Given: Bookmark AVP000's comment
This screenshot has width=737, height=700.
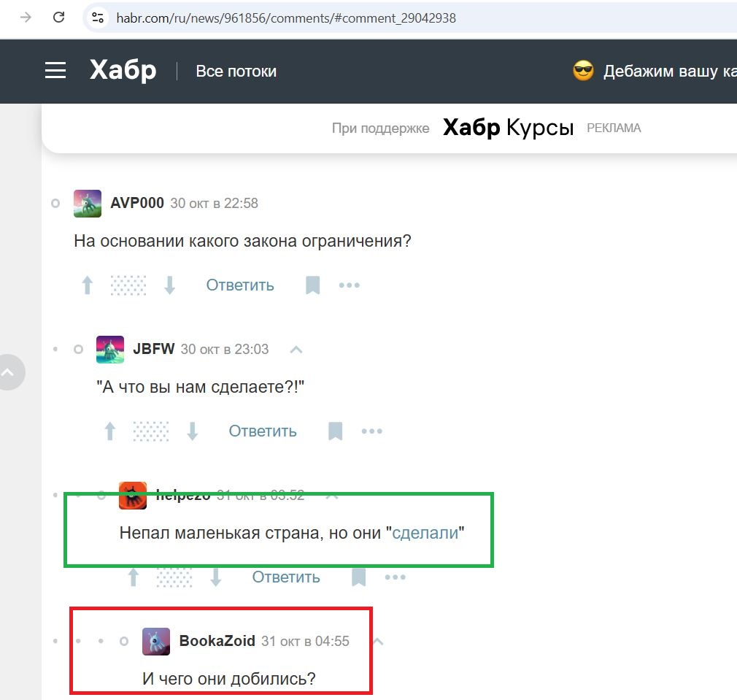Looking at the screenshot, I should (312, 285).
